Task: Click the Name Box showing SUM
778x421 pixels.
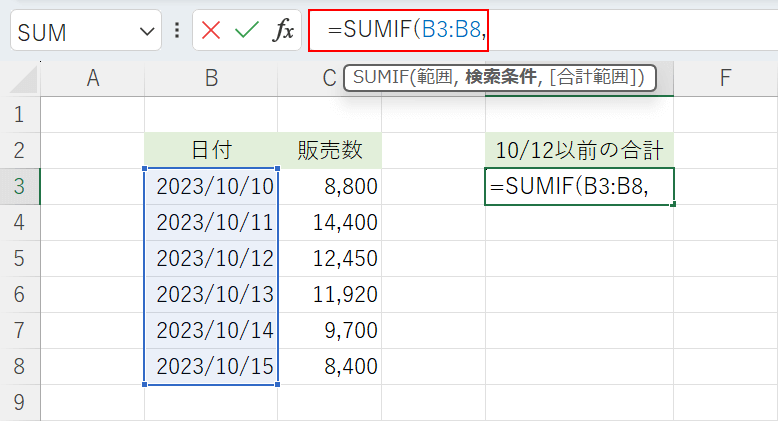Action: point(70,32)
